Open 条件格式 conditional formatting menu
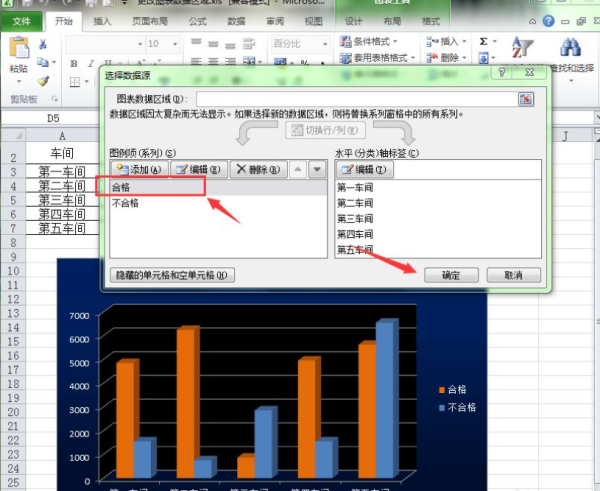Viewport: 600px width, 491px height. point(368,41)
